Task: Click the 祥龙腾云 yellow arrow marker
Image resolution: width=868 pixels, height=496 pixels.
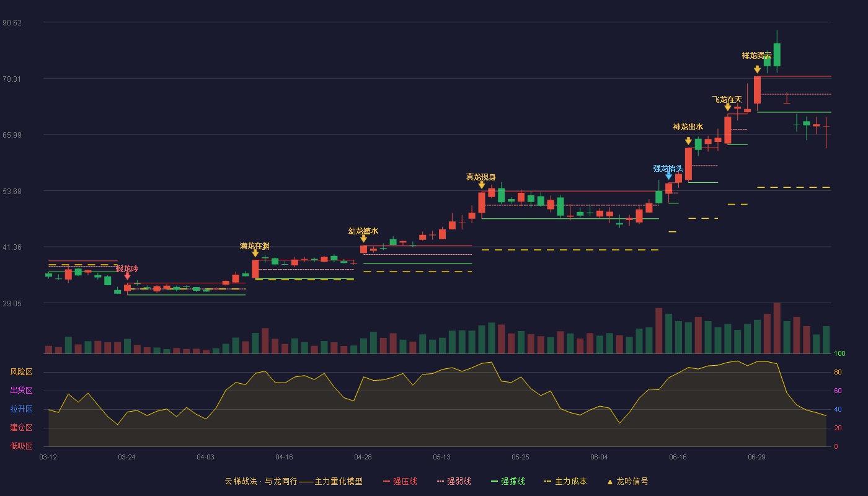Action: (757, 69)
